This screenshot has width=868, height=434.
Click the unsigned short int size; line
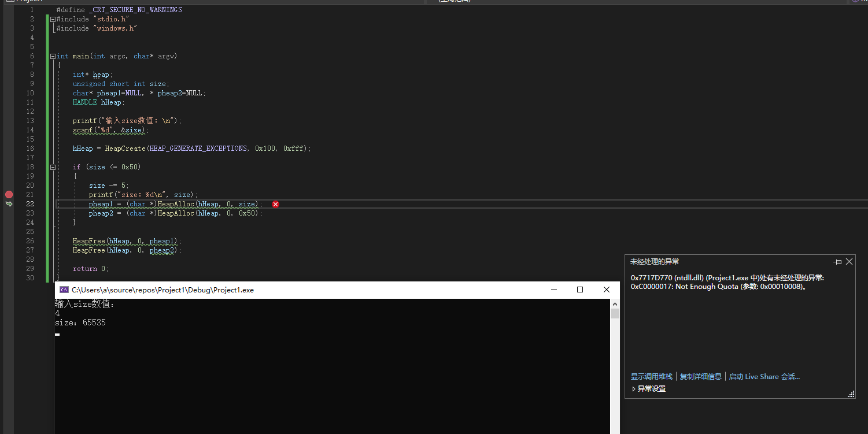121,84
